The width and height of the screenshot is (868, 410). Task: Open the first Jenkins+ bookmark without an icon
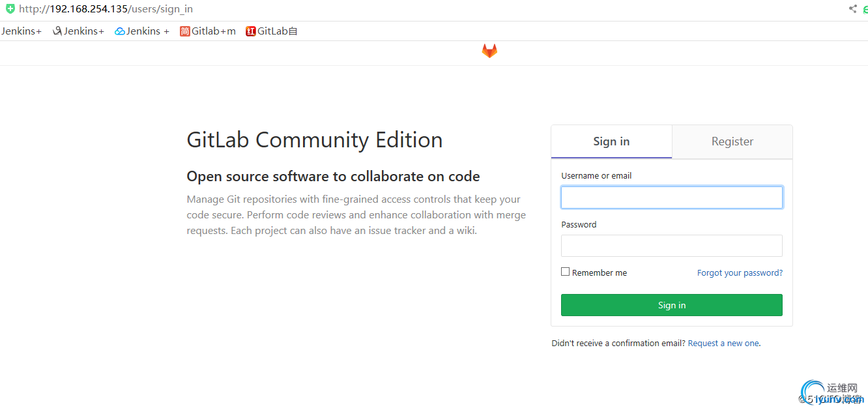(21, 31)
